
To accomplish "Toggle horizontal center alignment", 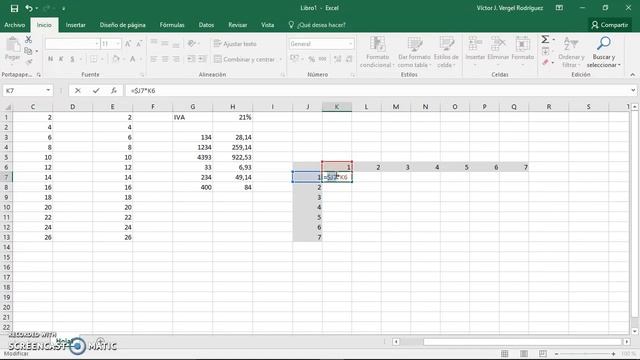I will pyautogui.click(x=165, y=59).
